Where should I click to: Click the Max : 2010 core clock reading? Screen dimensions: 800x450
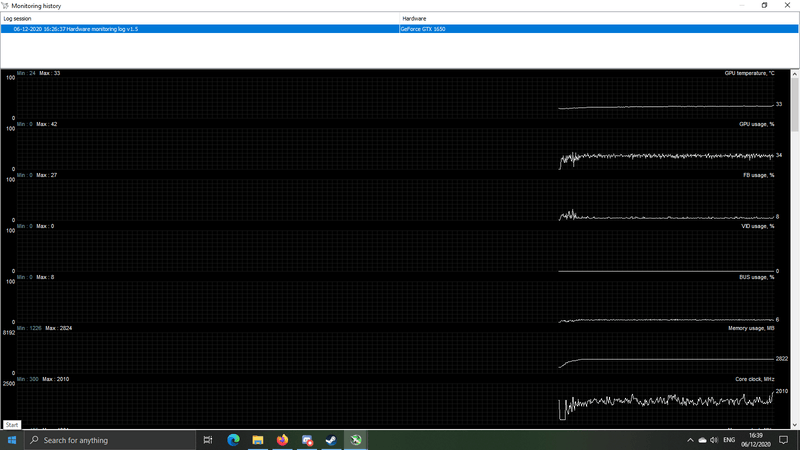(56, 379)
